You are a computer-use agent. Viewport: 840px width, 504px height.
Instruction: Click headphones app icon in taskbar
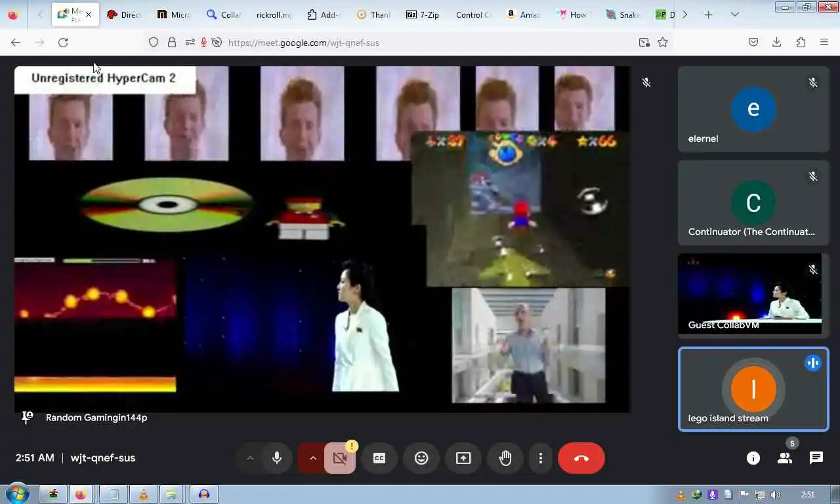[x=203, y=494]
